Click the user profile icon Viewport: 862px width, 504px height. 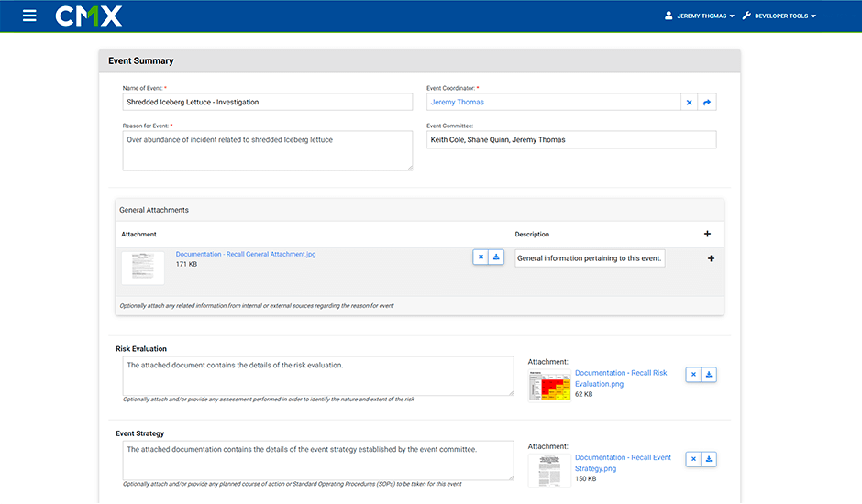[669, 16]
